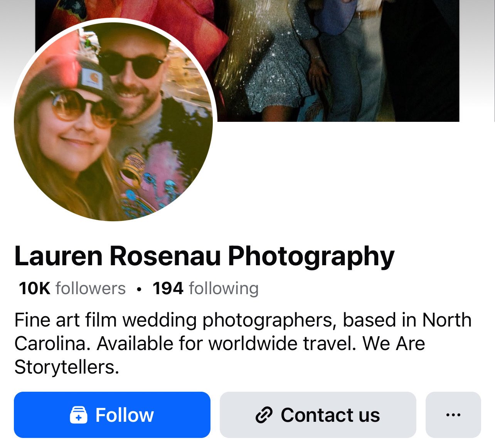The height and width of the screenshot is (448, 495).
Task: Click the Carhartt beanie patch in the profile photo
Action: [91, 78]
